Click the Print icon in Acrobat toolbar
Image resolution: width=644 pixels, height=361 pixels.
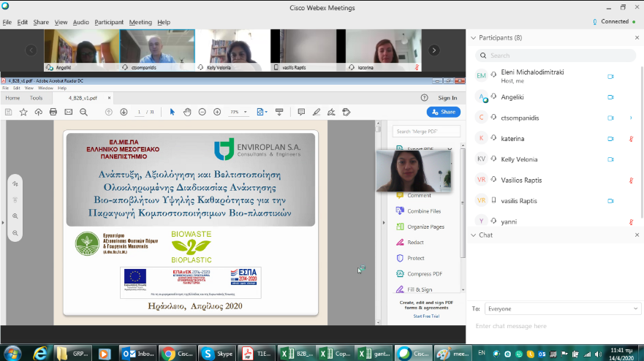(x=53, y=112)
